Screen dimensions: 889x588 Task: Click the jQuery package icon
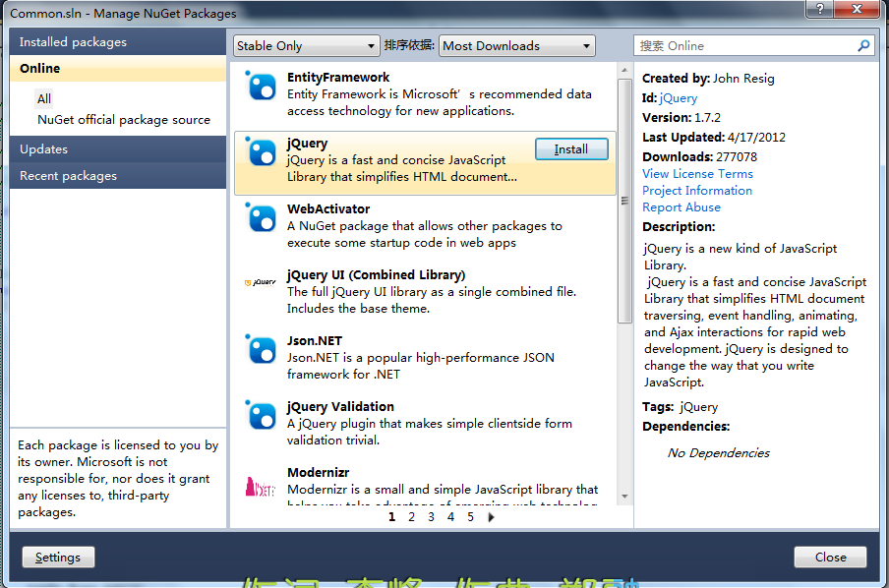261,152
